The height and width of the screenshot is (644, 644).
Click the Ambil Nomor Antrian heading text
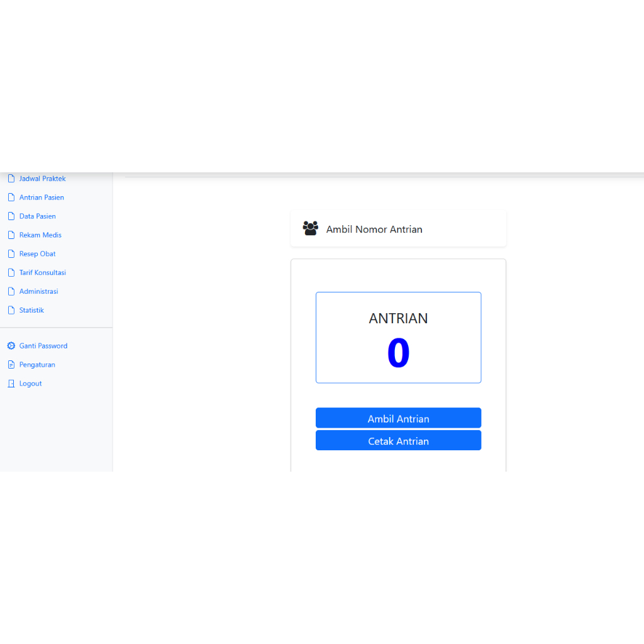click(374, 229)
